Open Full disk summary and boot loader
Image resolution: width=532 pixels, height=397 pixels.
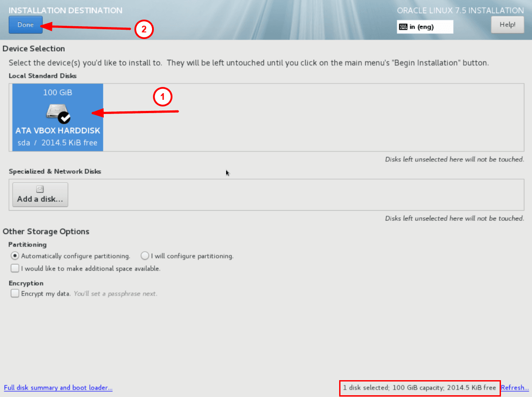(x=58, y=388)
